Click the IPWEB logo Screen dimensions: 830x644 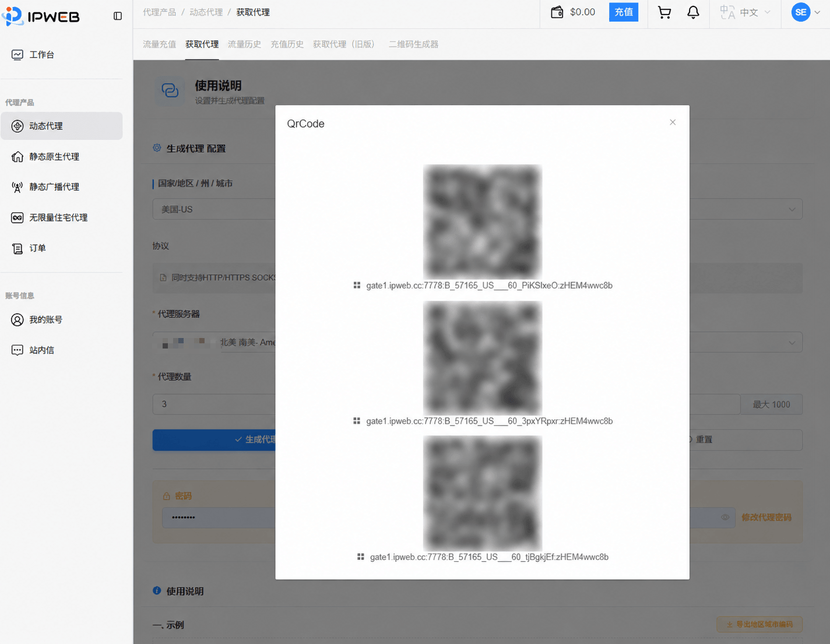pyautogui.click(x=41, y=16)
